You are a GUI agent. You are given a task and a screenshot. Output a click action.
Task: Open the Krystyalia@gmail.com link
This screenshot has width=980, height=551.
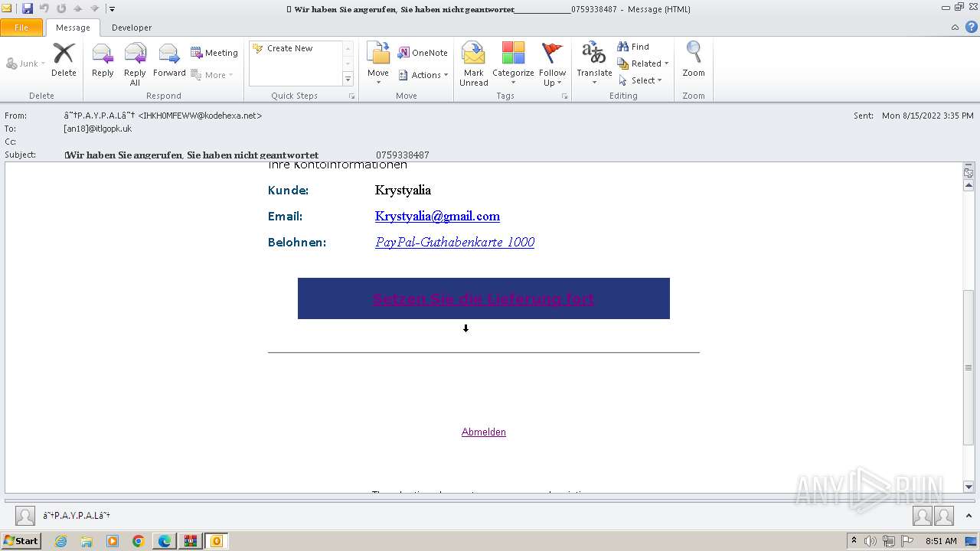click(x=437, y=216)
